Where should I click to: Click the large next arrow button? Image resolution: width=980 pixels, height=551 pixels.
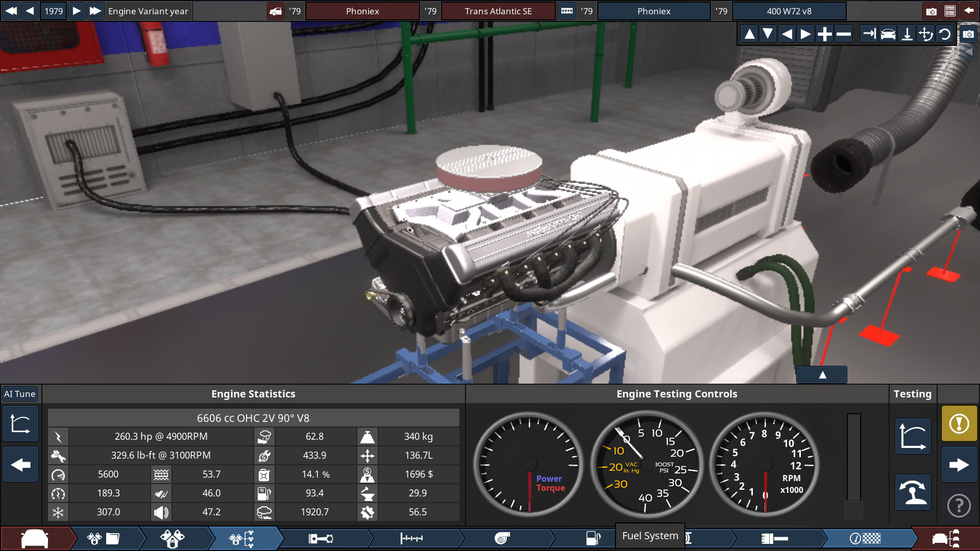[959, 465]
